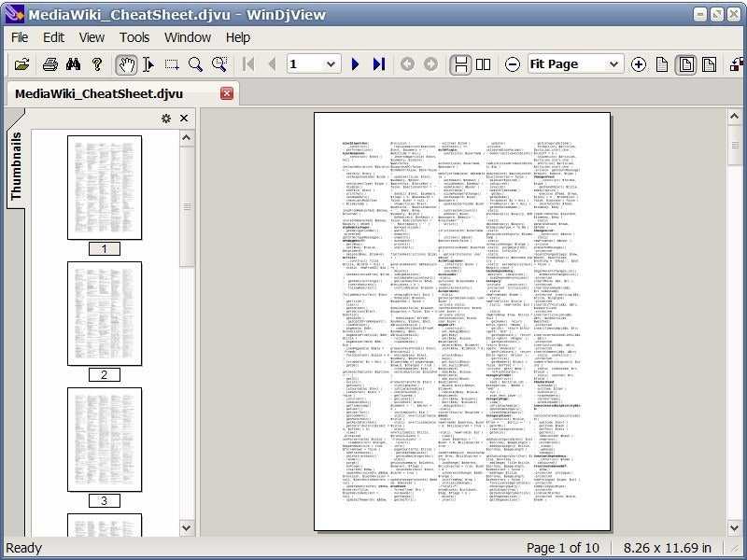
Task: Go to first page
Action: pyautogui.click(x=248, y=64)
